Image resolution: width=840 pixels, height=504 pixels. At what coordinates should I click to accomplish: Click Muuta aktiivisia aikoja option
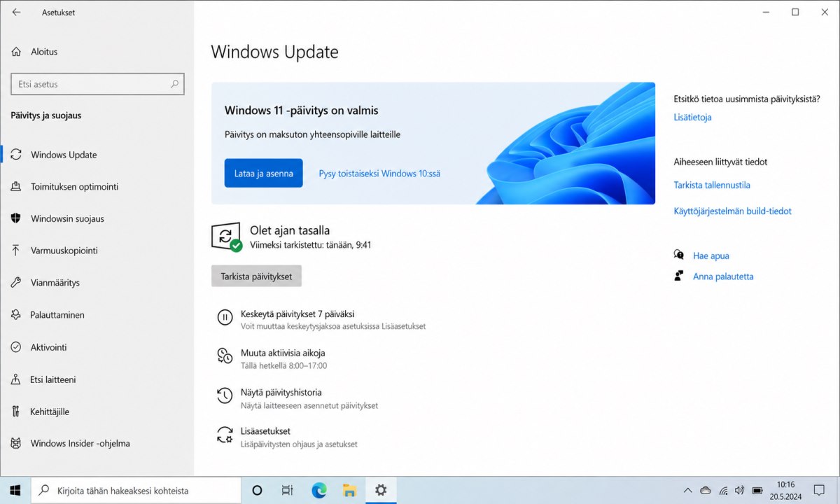(283, 353)
